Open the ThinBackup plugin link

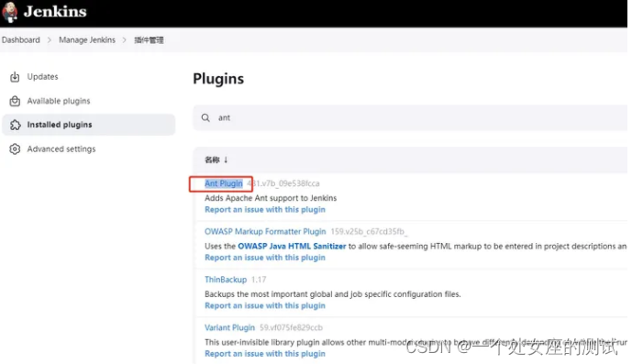(x=226, y=280)
